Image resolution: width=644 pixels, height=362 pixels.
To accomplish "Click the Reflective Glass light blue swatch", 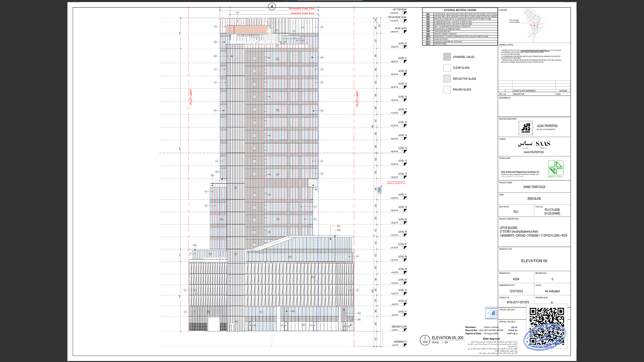I will pyautogui.click(x=447, y=79).
